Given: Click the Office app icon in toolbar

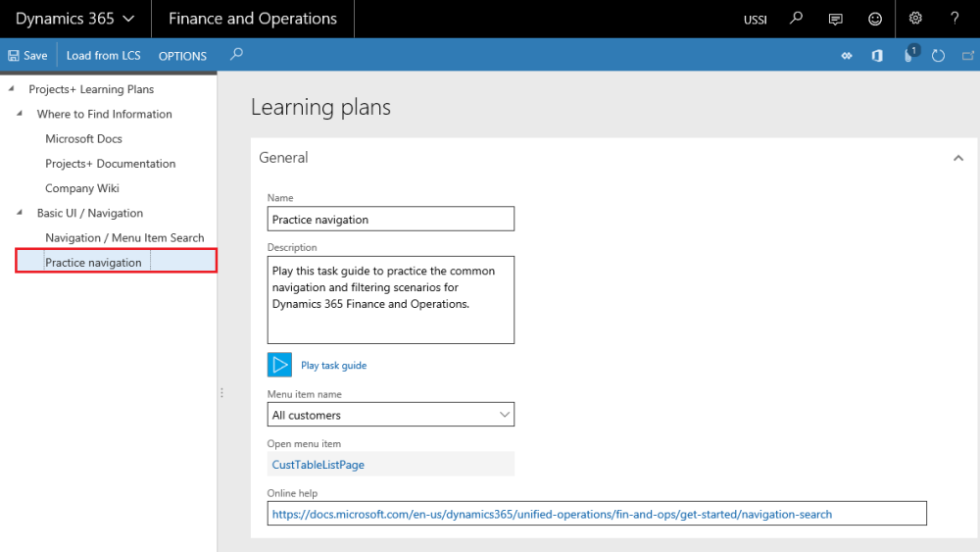Looking at the screenshot, I should [x=877, y=56].
